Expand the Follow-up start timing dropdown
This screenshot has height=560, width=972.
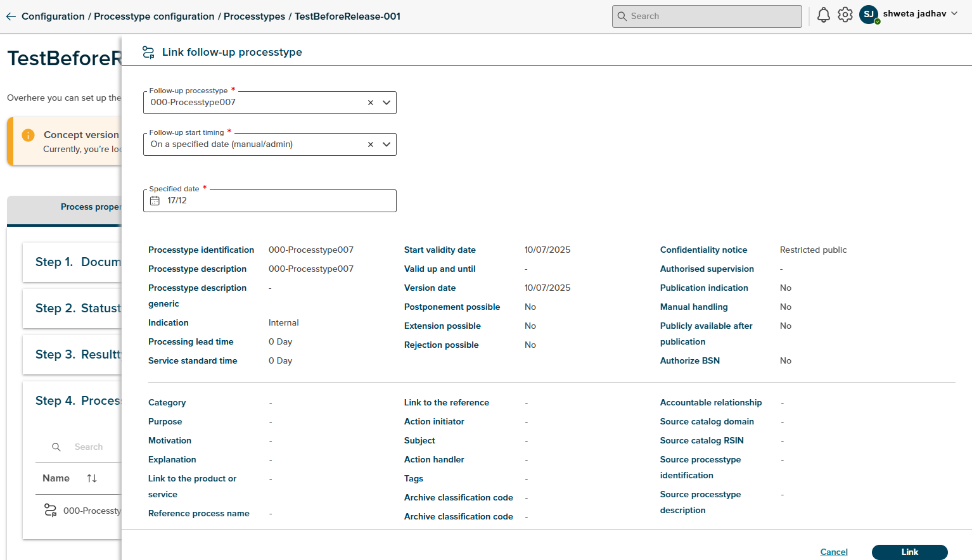click(x=387, y=144)
